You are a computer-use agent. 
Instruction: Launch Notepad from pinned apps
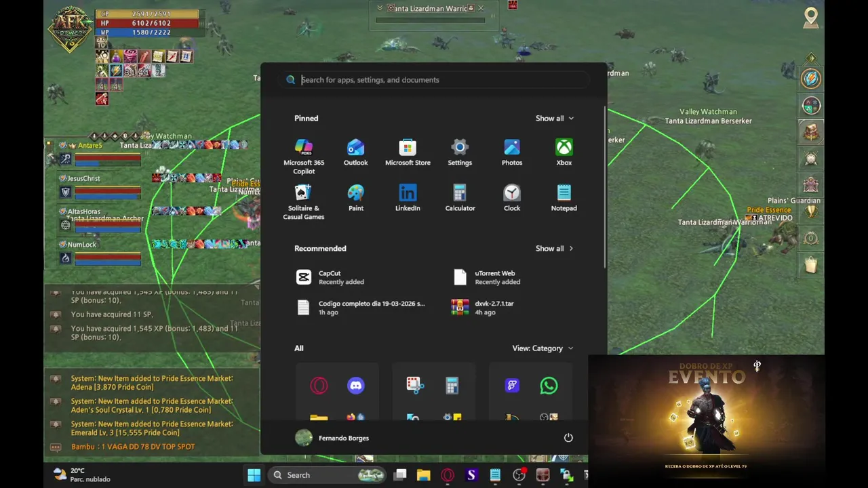pyautogui.click(x=564, y=198)
